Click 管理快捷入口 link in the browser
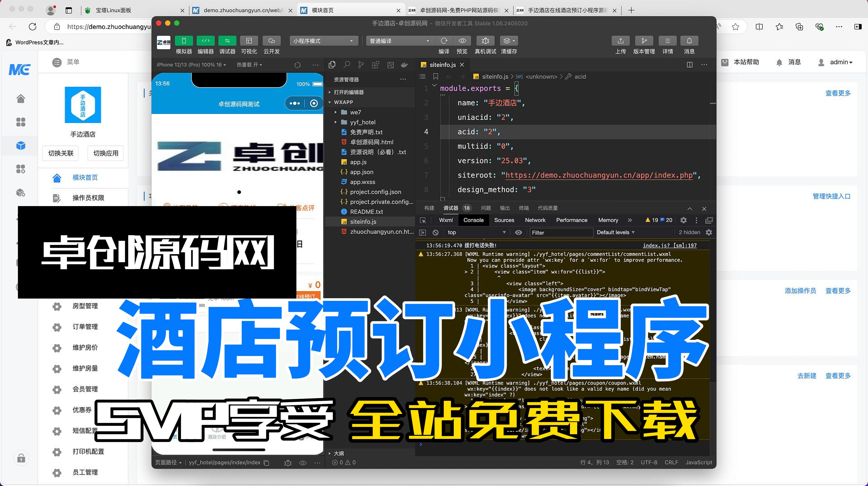868x486 pixels. point(831,196)
